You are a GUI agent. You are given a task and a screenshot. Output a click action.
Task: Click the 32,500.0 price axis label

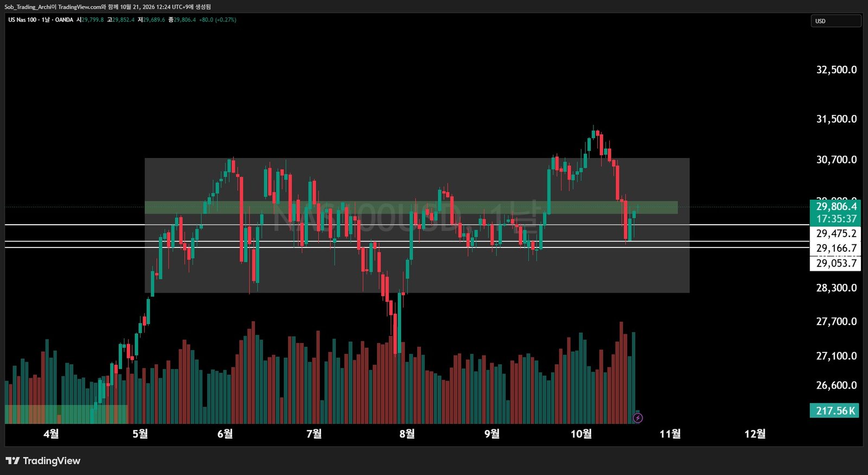click(x=837, y=69)
